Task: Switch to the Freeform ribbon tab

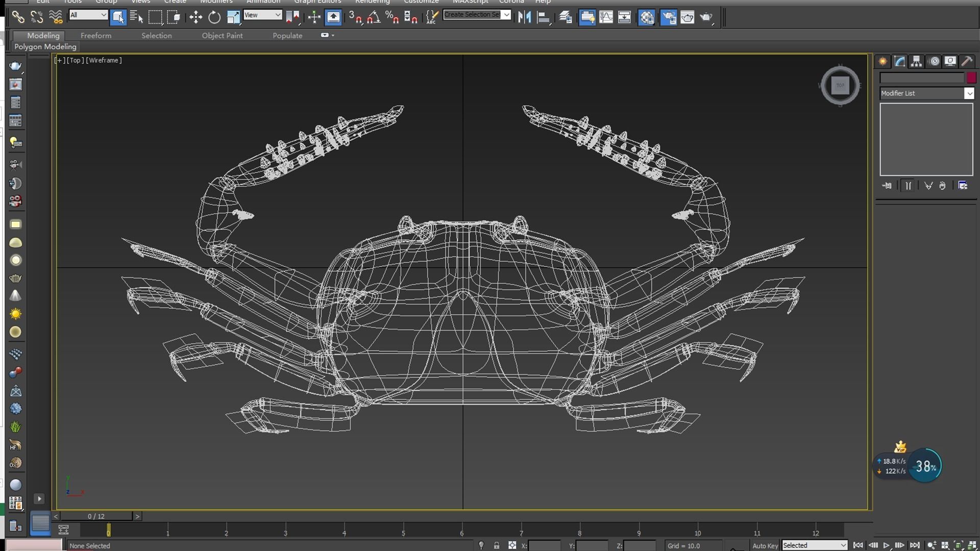Action: (96, 35)
